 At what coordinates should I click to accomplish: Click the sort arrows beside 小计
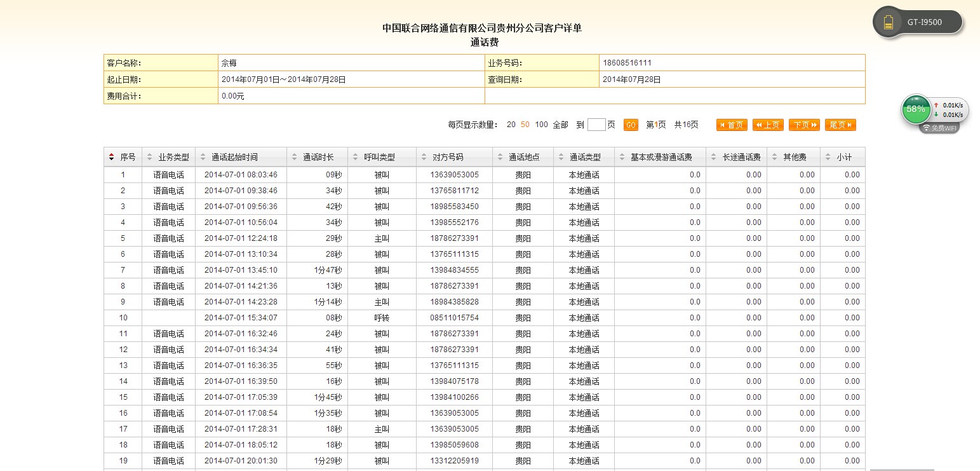(x=828, y=157)
